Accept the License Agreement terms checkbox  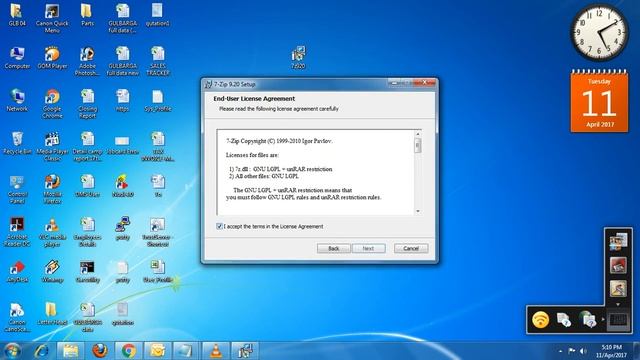219,226
